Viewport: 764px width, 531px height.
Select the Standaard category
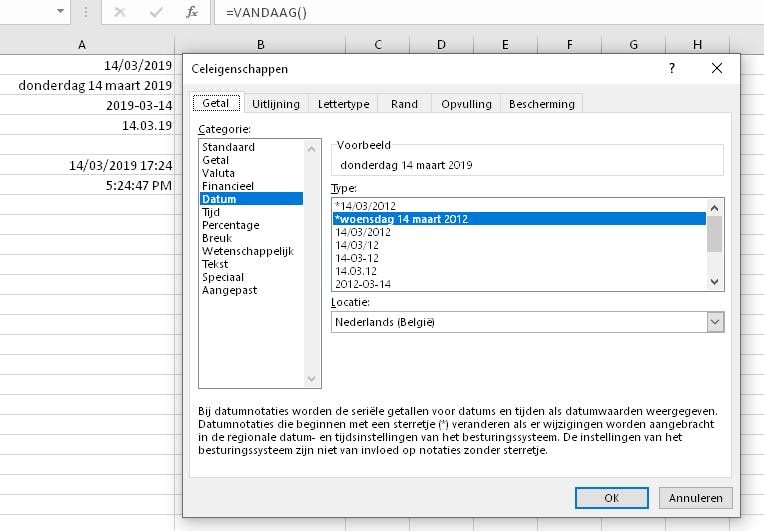[x=251, y=147]
